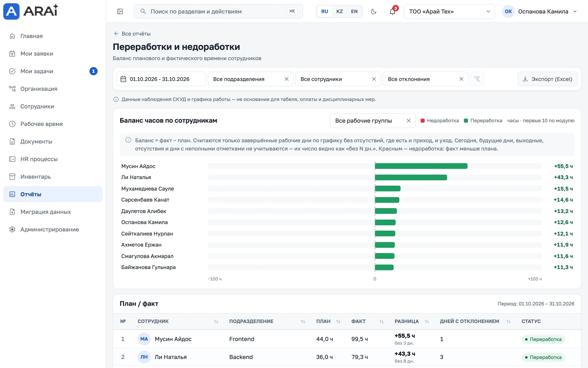Open Администрирование settings section
This screenshot has height=368, width=588.
(x=53, y=229)
